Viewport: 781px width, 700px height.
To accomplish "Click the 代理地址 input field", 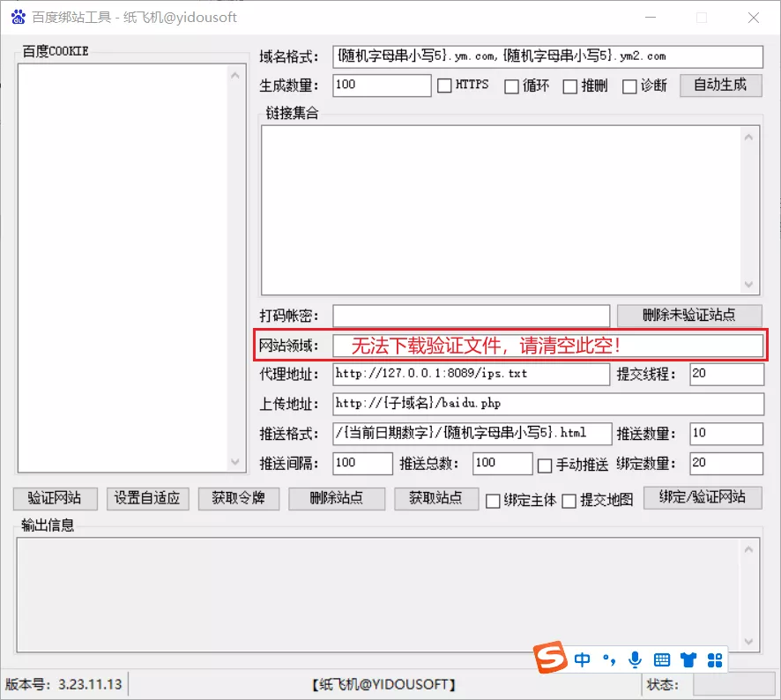I will tap(472, 374).
